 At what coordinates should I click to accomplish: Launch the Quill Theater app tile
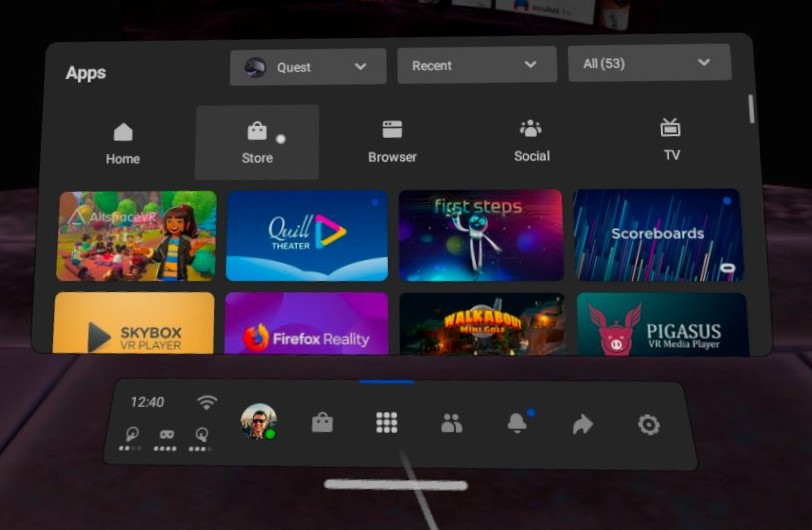click(x=307, y=236)
